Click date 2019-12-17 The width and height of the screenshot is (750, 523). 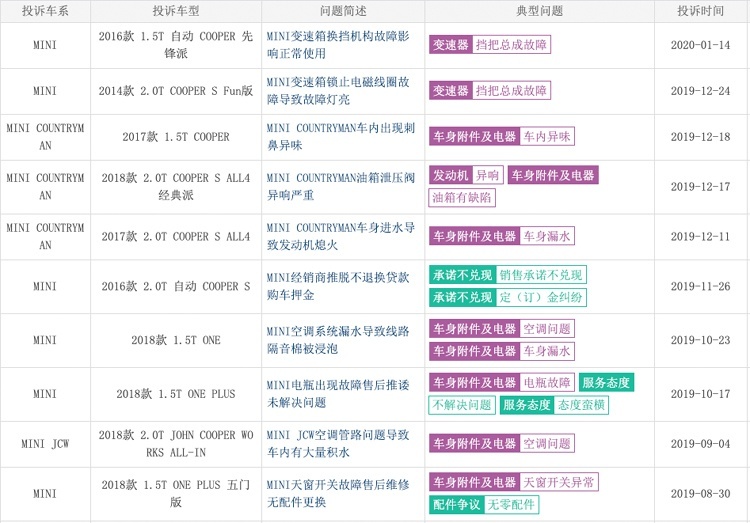click(x=700, y=186)
